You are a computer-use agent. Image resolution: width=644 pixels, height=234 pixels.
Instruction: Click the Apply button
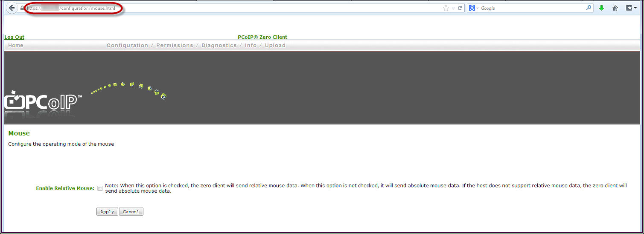coord(107,212)
